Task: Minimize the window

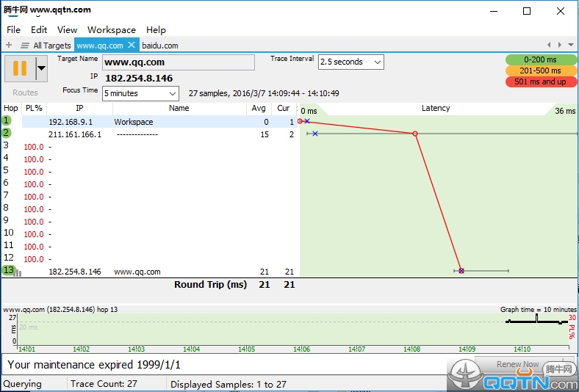Action: [494, 11]
